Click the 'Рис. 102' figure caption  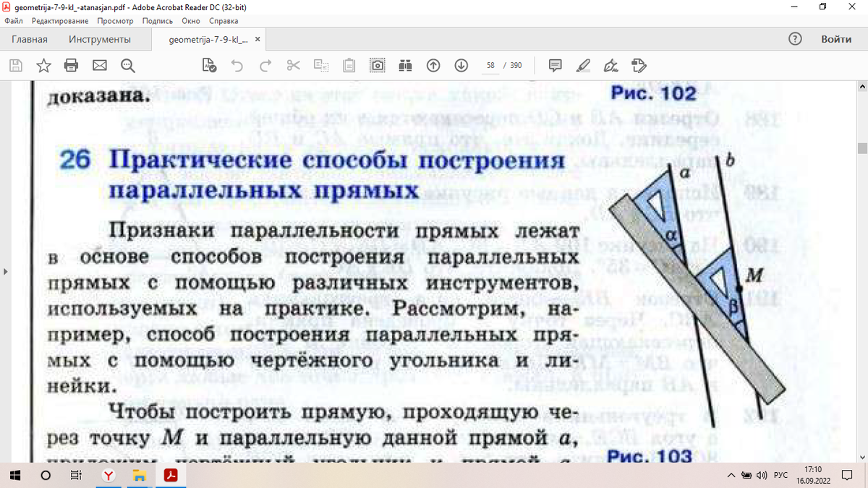coord(653,94)
